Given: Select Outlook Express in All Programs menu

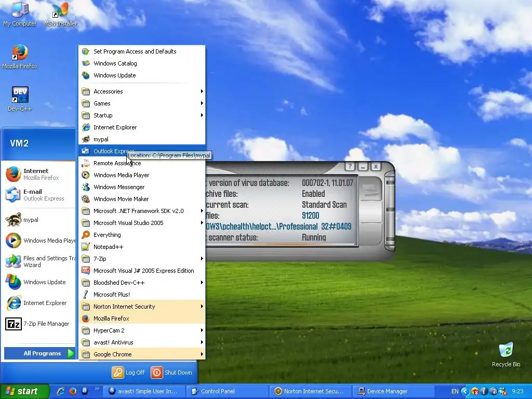Looking at the screenshot, I should [142, 151].
